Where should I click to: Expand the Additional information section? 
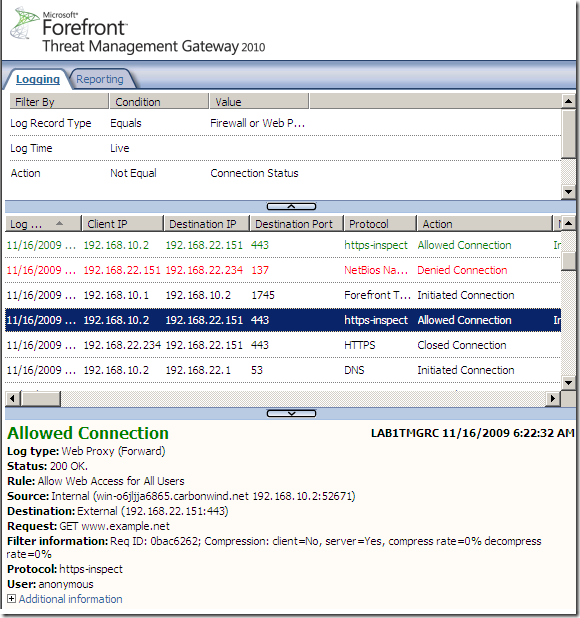click(x=11, y=599)
